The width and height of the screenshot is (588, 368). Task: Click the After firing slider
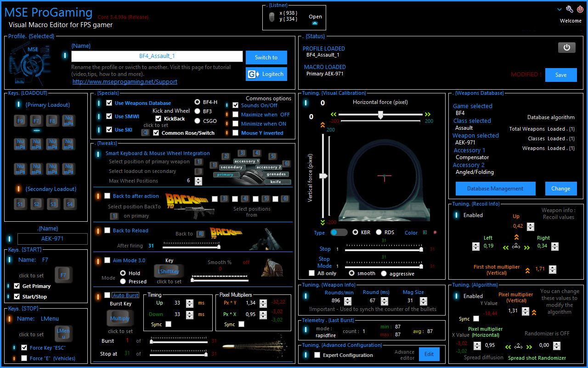[192, 247]
